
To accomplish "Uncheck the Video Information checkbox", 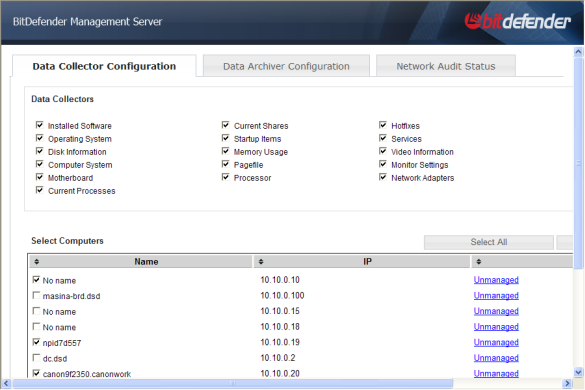I will (383, 151).
